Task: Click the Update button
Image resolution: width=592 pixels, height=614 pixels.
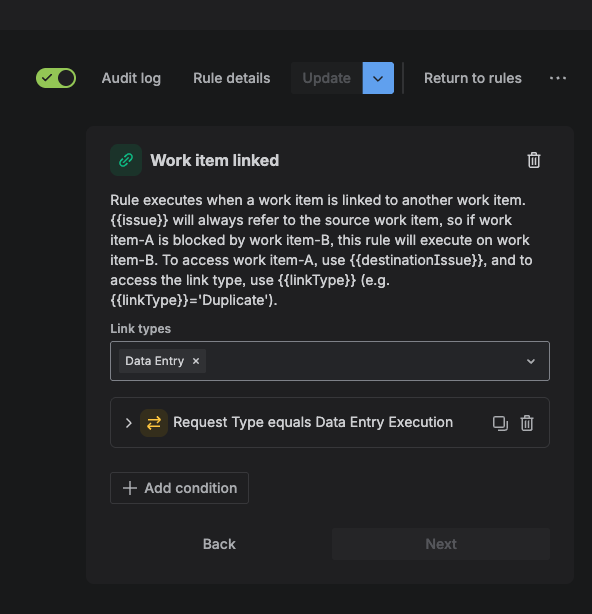Action: pos(327,78)
